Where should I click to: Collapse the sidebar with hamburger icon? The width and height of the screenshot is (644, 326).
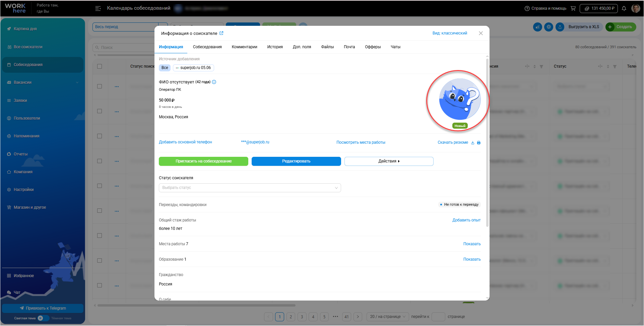click(98, 8)
